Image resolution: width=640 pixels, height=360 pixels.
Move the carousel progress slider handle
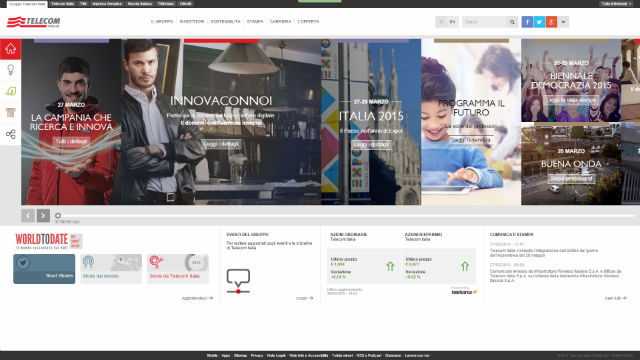point(58,216)
